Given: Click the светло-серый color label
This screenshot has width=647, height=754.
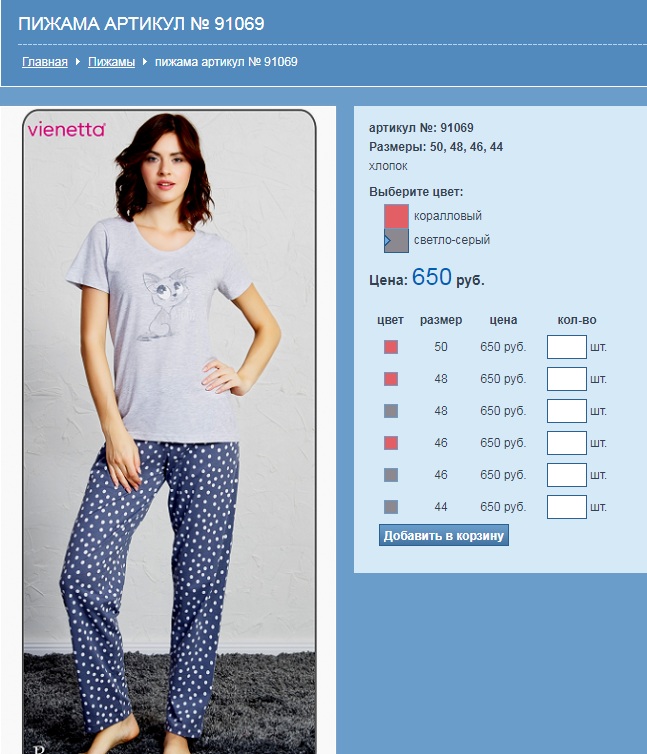Looking at the screenshot, I should [x=452, y=239].
